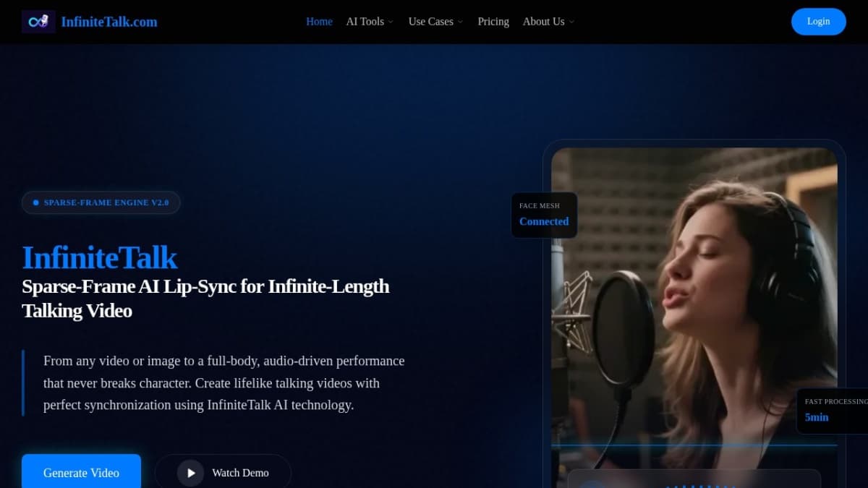Screen dimensions: 868x488
Task: Click the play icon inside Watch Demo
Action: (190, 472)
